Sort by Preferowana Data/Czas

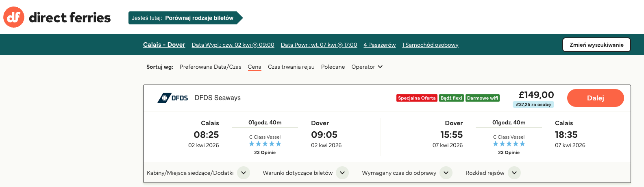[x=210, y=67]
